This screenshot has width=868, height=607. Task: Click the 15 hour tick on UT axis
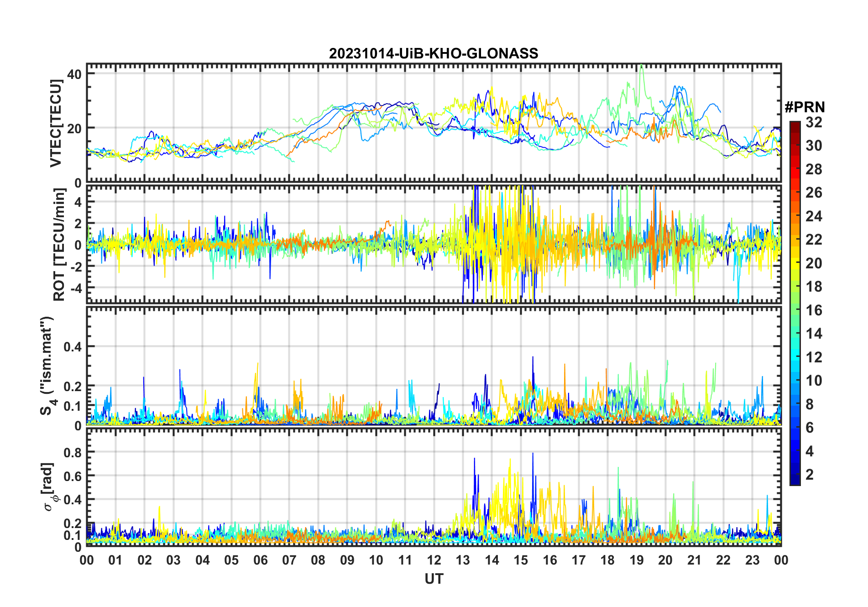pos(521,560)
